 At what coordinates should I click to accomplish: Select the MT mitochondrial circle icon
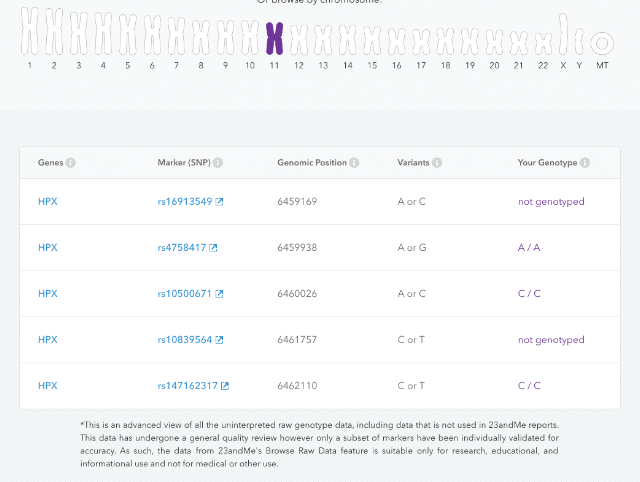click(x=602, y=43)
